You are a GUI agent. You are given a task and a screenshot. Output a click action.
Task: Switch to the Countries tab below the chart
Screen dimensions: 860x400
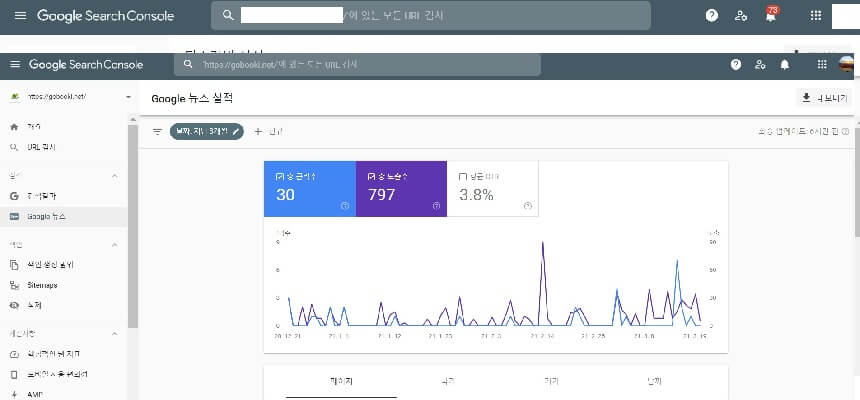pos(448,382)
